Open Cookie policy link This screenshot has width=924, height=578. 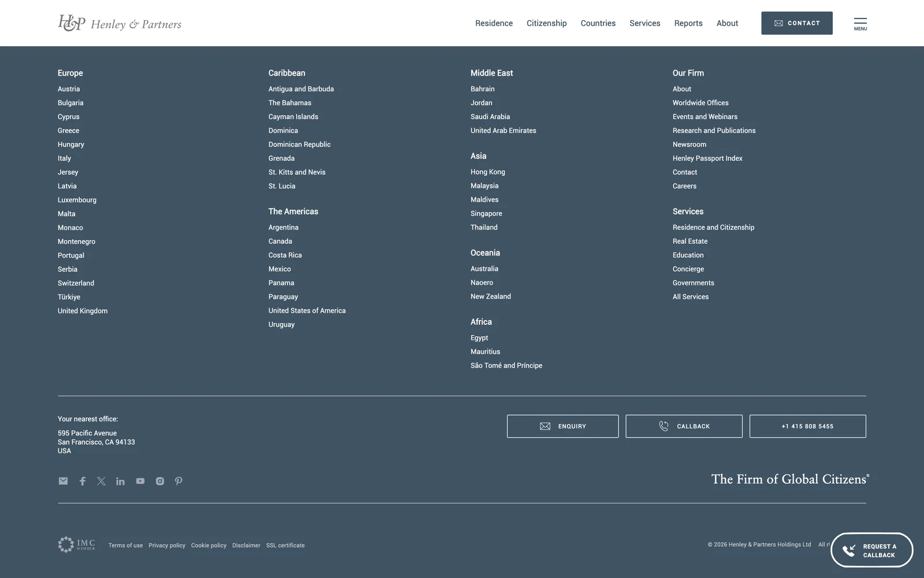pos(208,545)
